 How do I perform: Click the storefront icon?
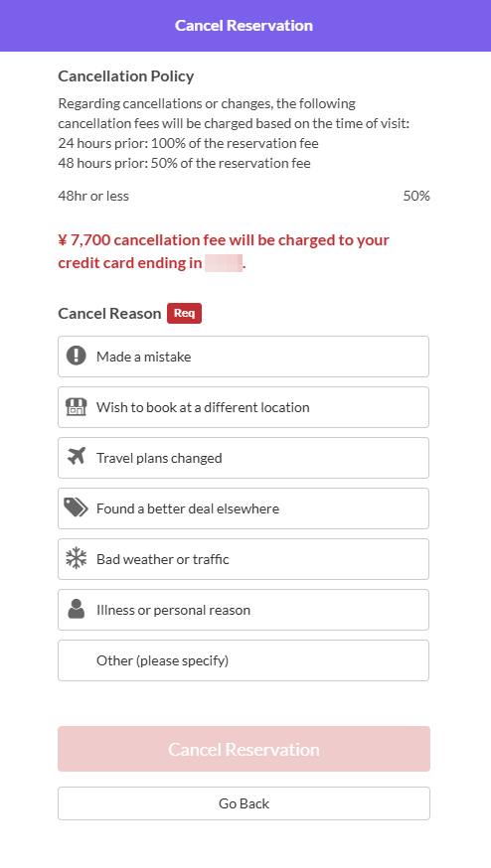[77, 407]
